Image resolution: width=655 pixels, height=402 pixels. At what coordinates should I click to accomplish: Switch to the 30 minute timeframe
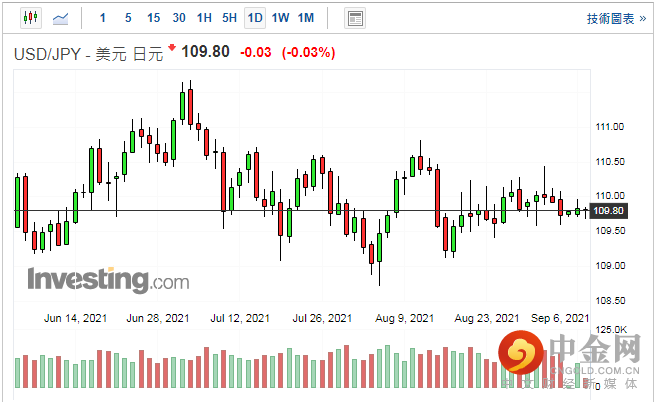click(x=178, y=18)
